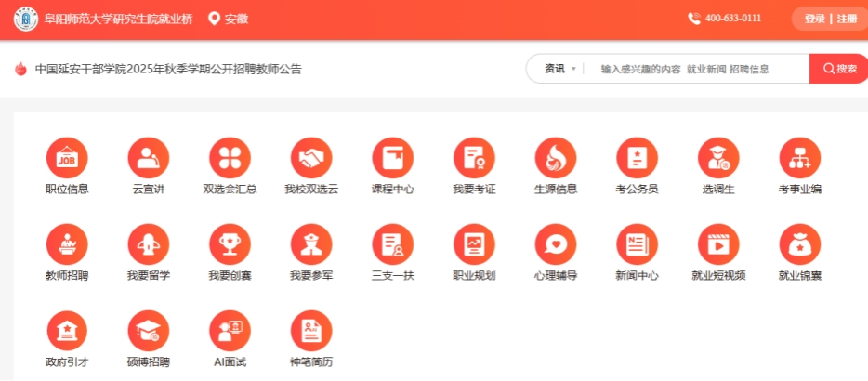Viewport: 868px width, 381px height.
Task: Click the 云宣讲 icon
Action: (x=148, y=158)
